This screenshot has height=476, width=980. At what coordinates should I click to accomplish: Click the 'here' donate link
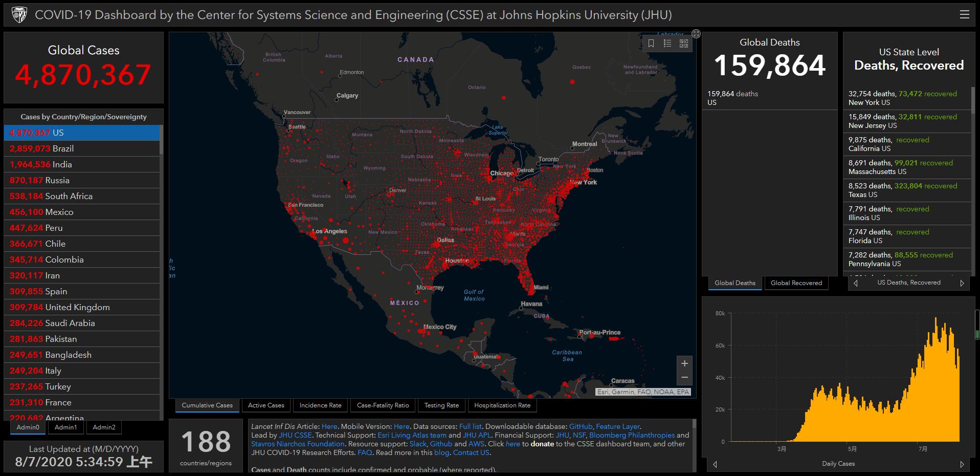pos(513,444)
